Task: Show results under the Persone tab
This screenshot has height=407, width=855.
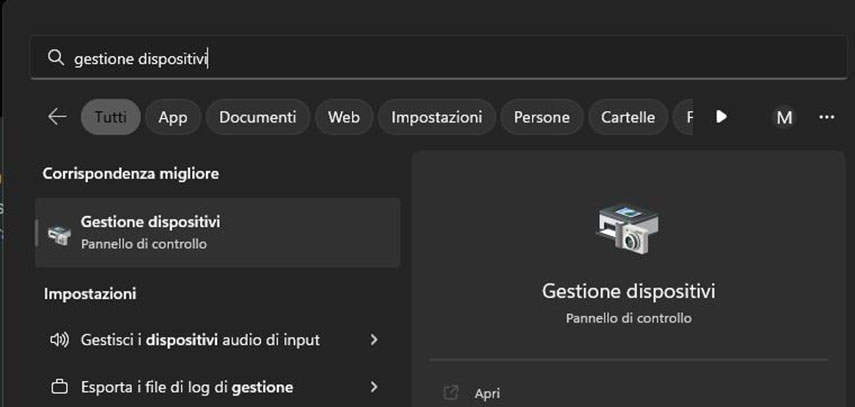Action: pos(541,117)
